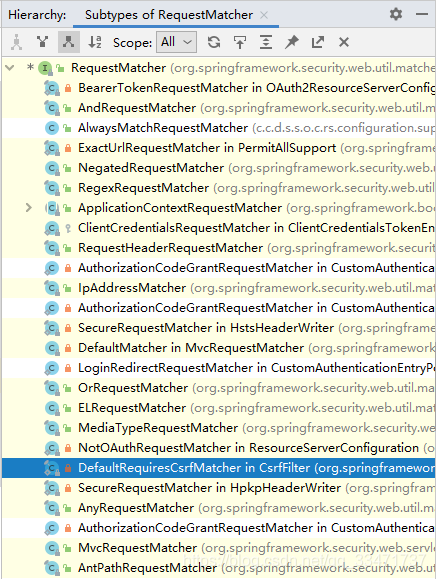Click the Autoscroll to Source icon
This screenshot has width=436, height=579.
(240, 42)
